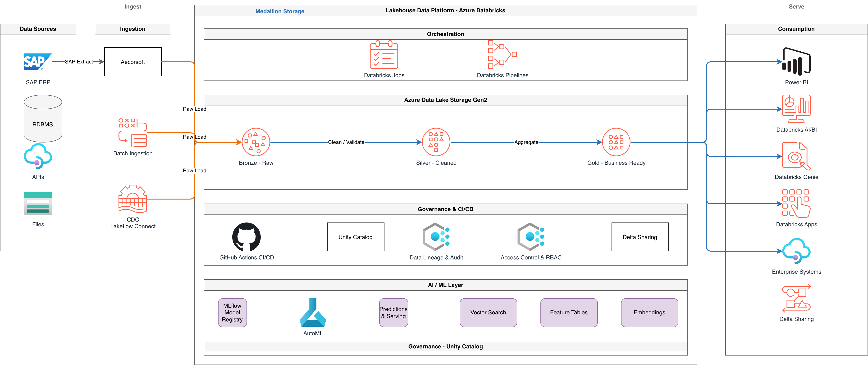Click the Azure Data Lake Storage Gen2 header
The width and height of the screenshot is (868, 365).
pos(445,100)
